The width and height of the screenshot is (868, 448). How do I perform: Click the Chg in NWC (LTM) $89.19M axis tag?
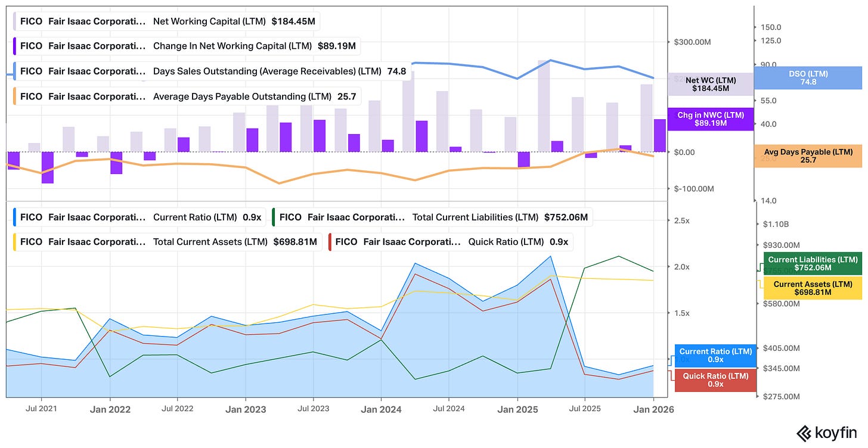point(711,119)
